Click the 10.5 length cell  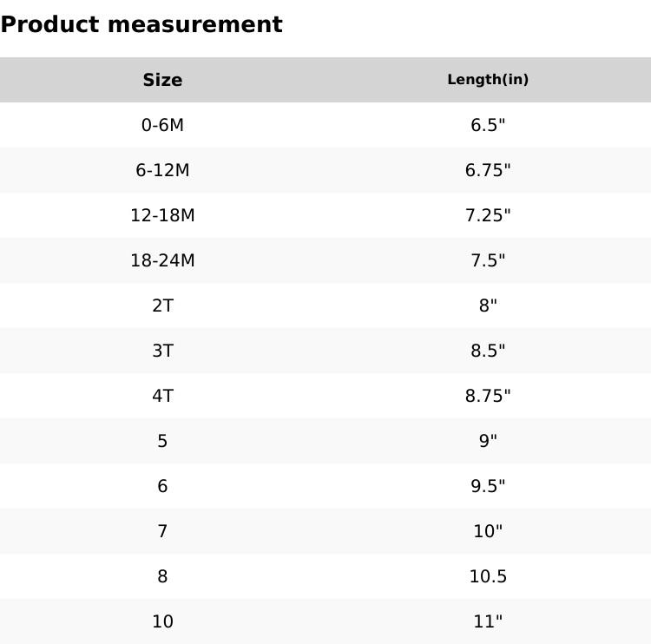click(x=488, y=576)
